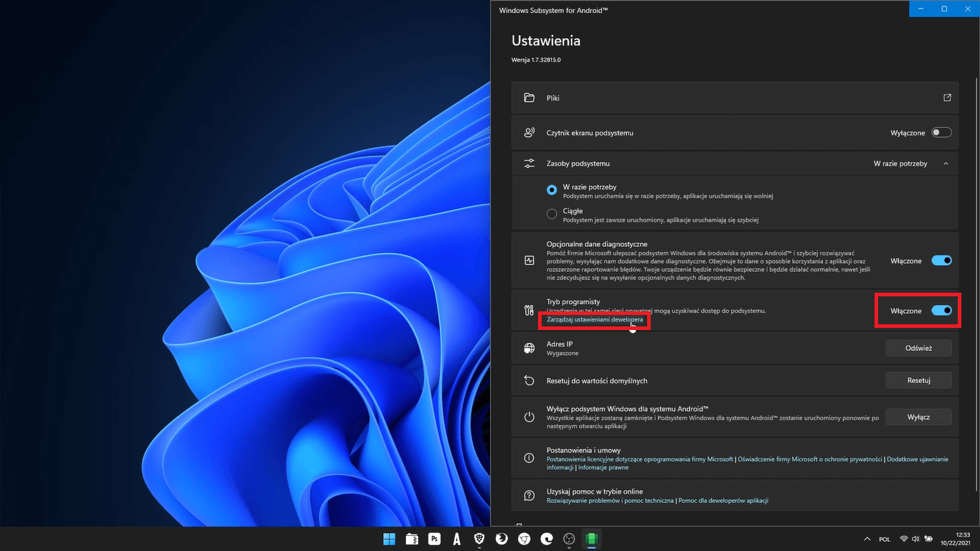The image size is (980, 551).
Task: Click the 'Dodatkowe ujawnianie informacji' link
Action: click(918, 459)
